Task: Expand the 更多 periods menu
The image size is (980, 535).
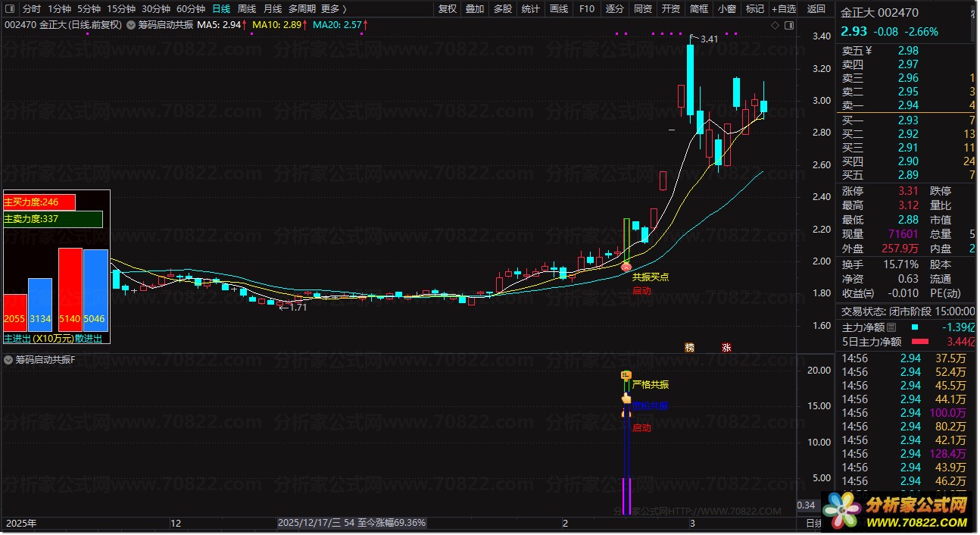Action: click(x=333, y=9)
